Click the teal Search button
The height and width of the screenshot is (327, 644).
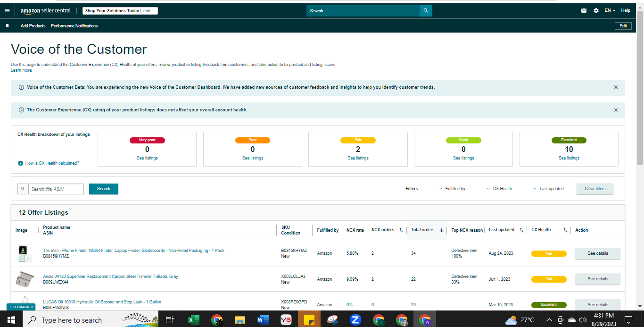104,189
